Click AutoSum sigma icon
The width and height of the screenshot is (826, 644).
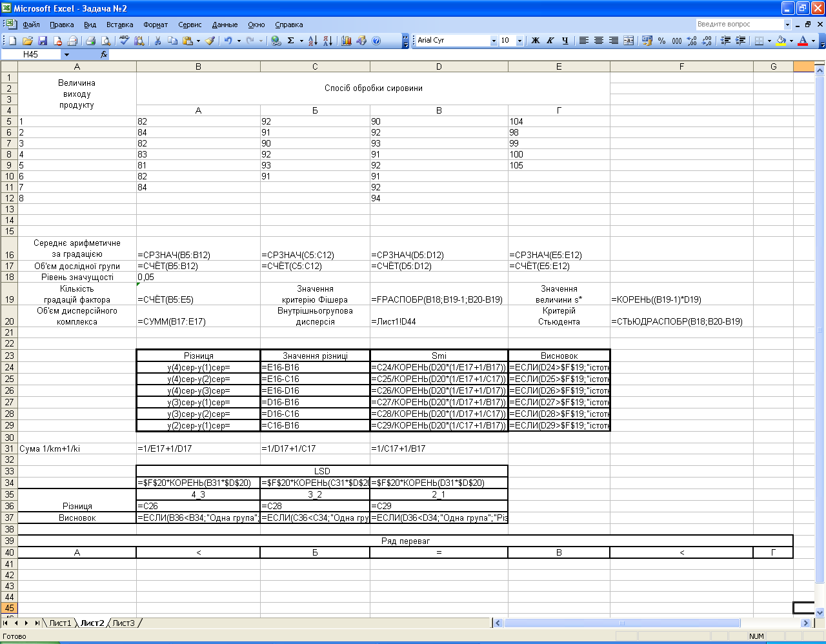[291, 41]
